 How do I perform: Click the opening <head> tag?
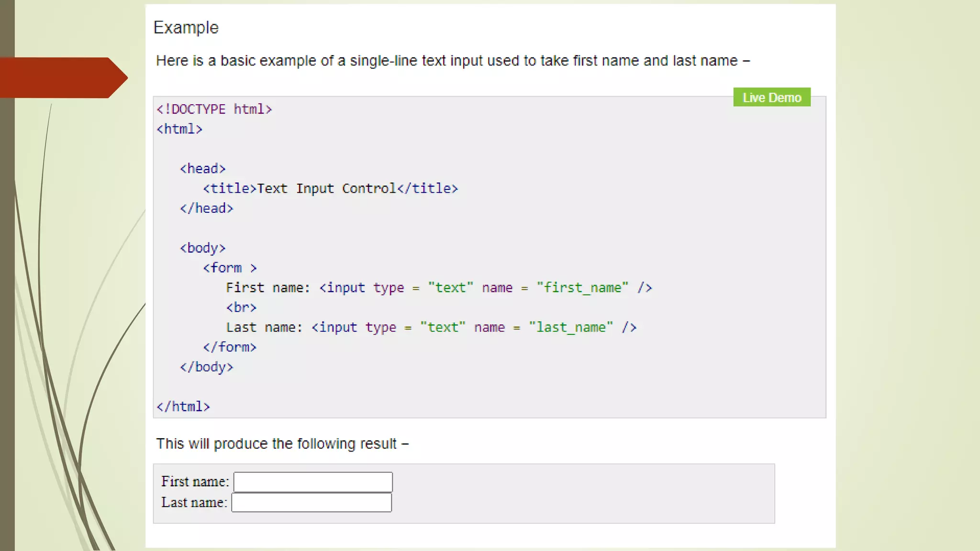pos(202,169)
